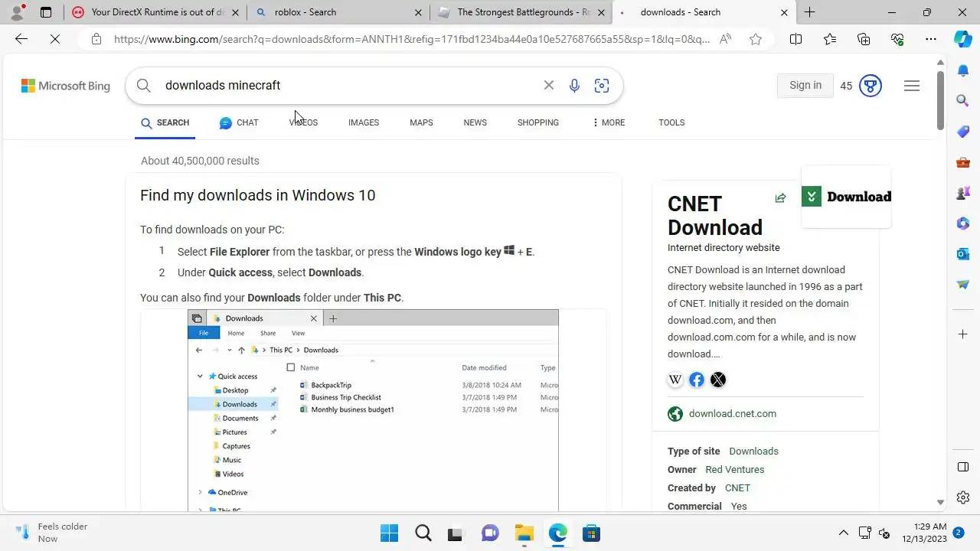Image resolution: width=980 pixels, height=551 pixels.
Task: Open CNET Wikipedia link icon
Action: 675,380
